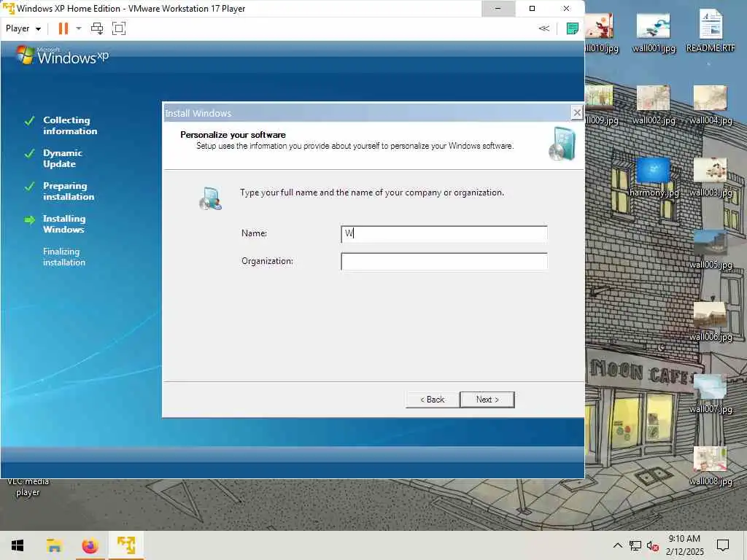Click the Finalizing installation step label
Screen dimensions: 747x560
click(x=64, y=257)
